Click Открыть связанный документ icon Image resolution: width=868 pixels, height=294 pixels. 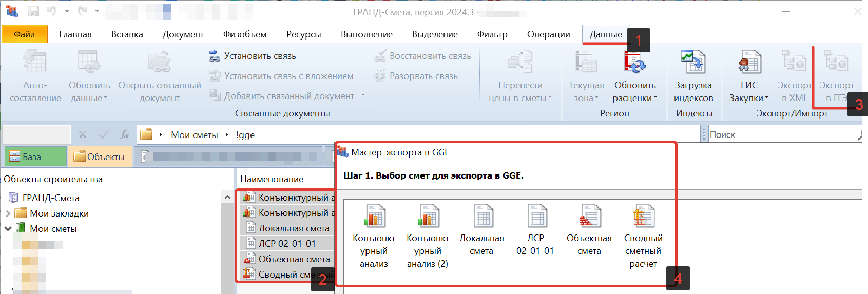[x=159, y=62]
